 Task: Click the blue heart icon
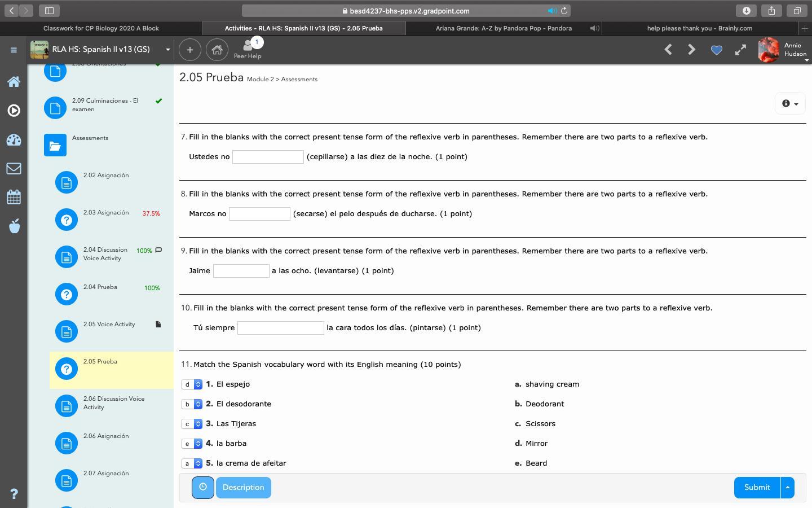tap(716, 50)
